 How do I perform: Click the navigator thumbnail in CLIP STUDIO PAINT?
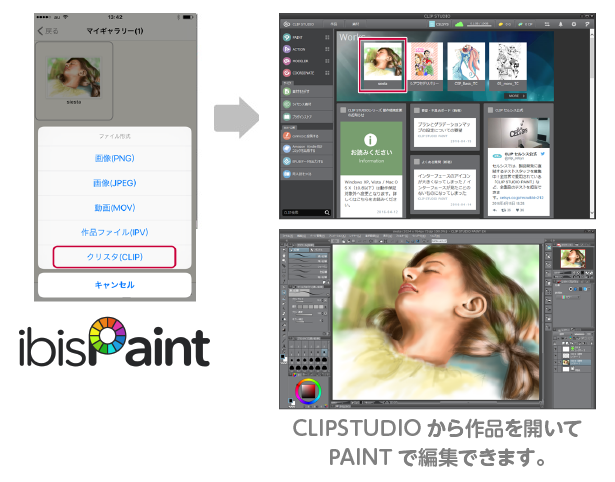coord(573,259)
